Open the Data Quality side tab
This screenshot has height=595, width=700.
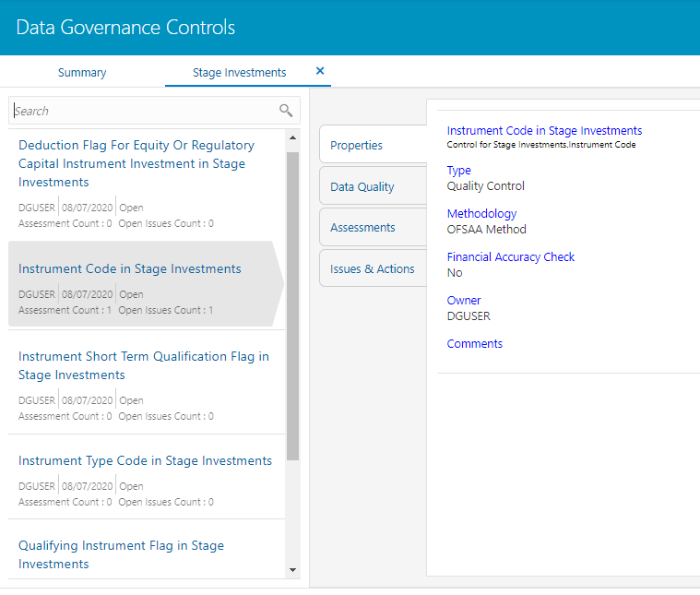point(374,186)
